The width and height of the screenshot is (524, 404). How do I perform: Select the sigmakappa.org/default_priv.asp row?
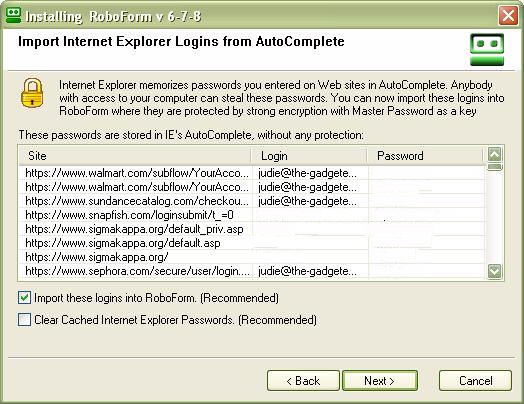click(x=252, y=229)
